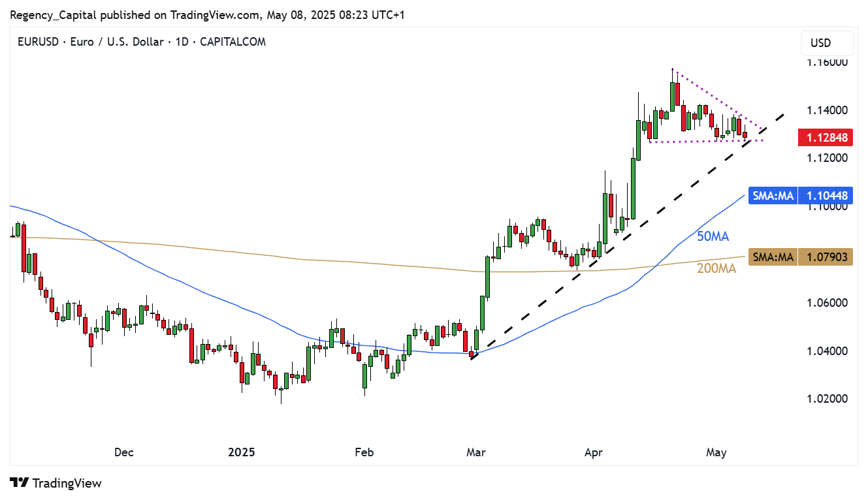This screenshot has width=868, height=500.
Task: Click the 1.16000 price axis label
Action: pyautogui.click(x=826, y=62)
